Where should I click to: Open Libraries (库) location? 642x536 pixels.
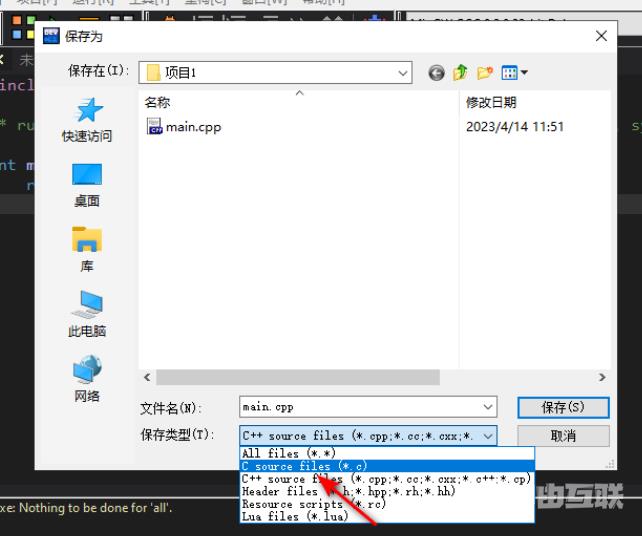click(87, 250)
